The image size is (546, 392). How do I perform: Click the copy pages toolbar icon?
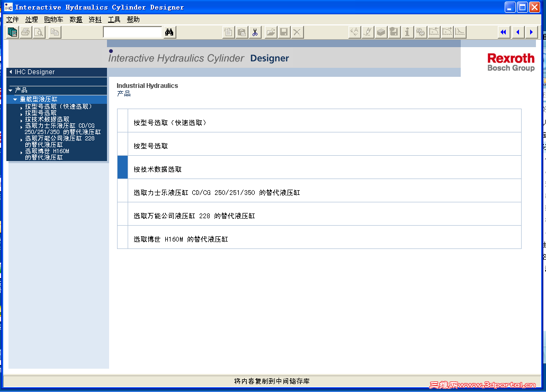tap(55, 32)
